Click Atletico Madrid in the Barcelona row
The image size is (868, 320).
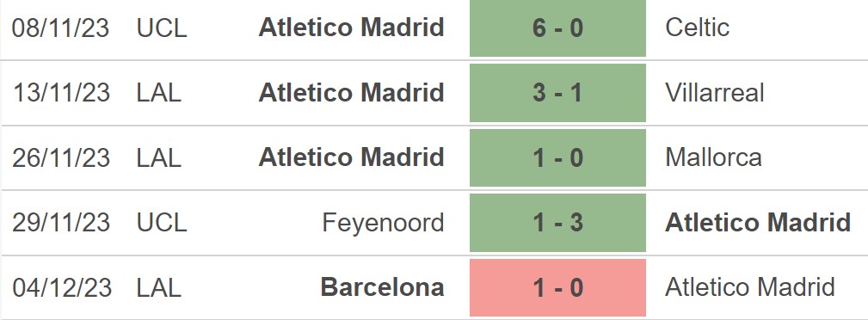750,288
